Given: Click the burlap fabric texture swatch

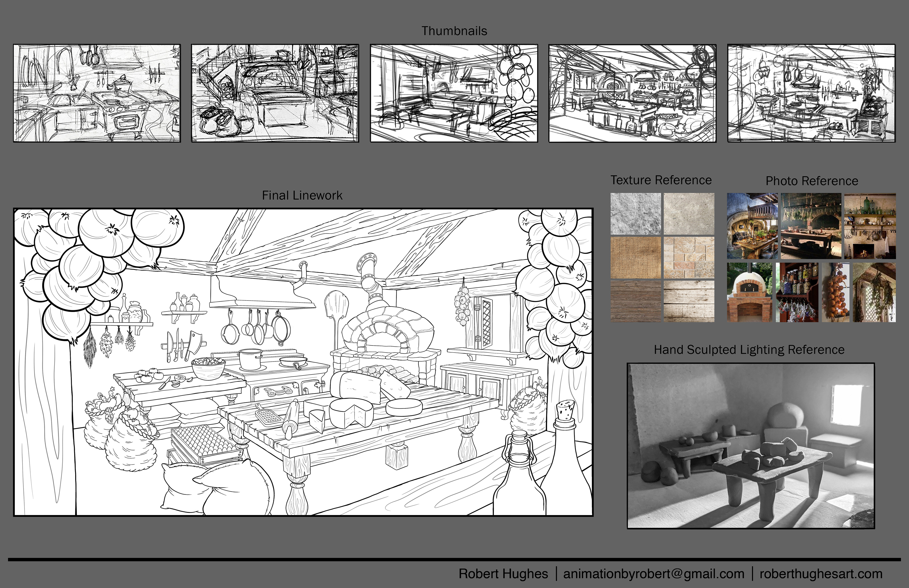Looking at the screenshot, I should (636, 257).
